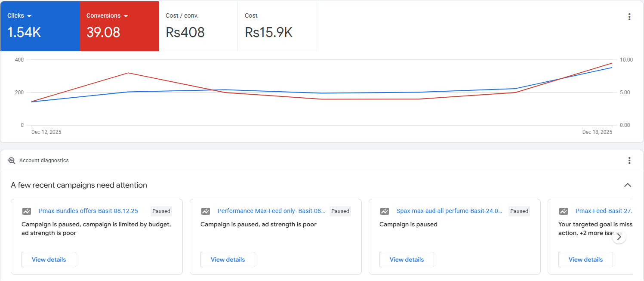Click the Spax-max aud-all perfume campaign icon
Viewport: 644px width, 281px height.
[x=385, y=211]
